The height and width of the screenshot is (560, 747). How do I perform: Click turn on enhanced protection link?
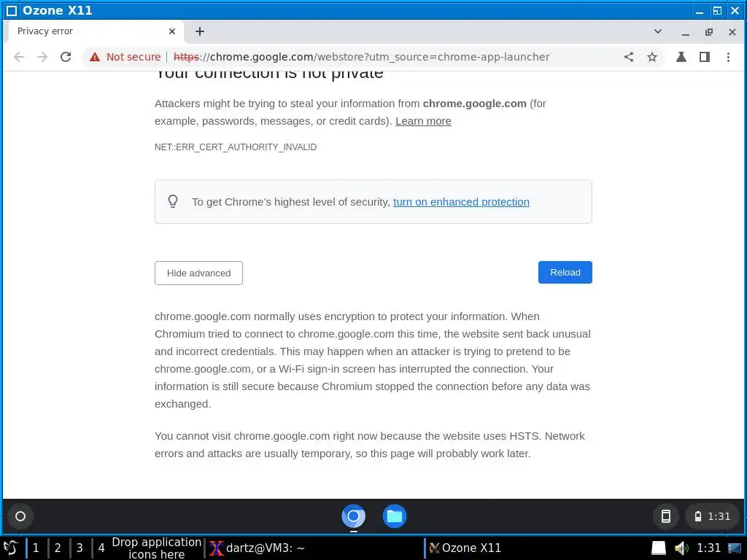click(461, 202)
